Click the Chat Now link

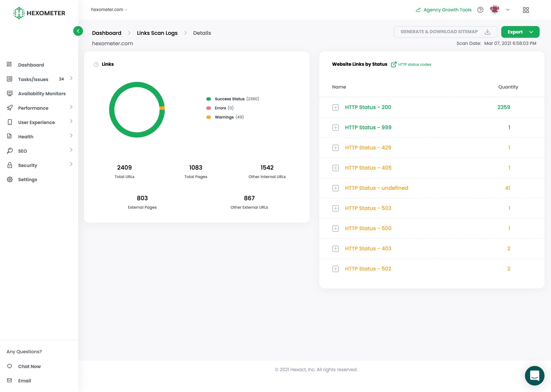point(29,366)
